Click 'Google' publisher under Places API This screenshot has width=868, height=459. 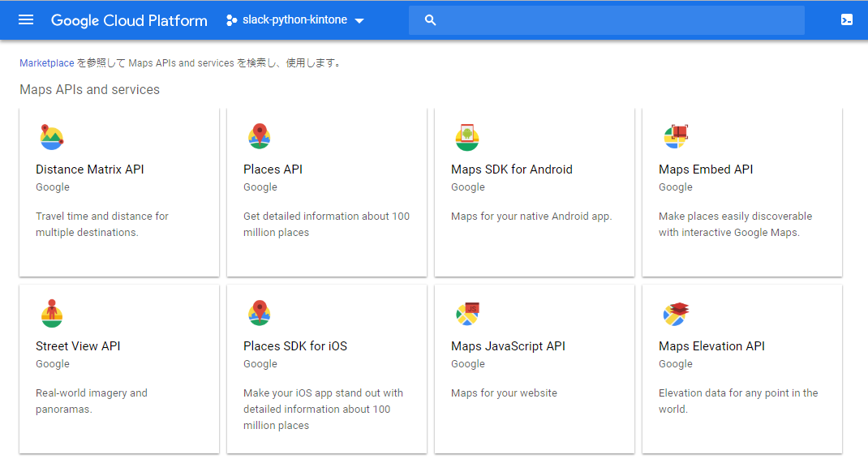pyautogui.click(x=260, y=187)
